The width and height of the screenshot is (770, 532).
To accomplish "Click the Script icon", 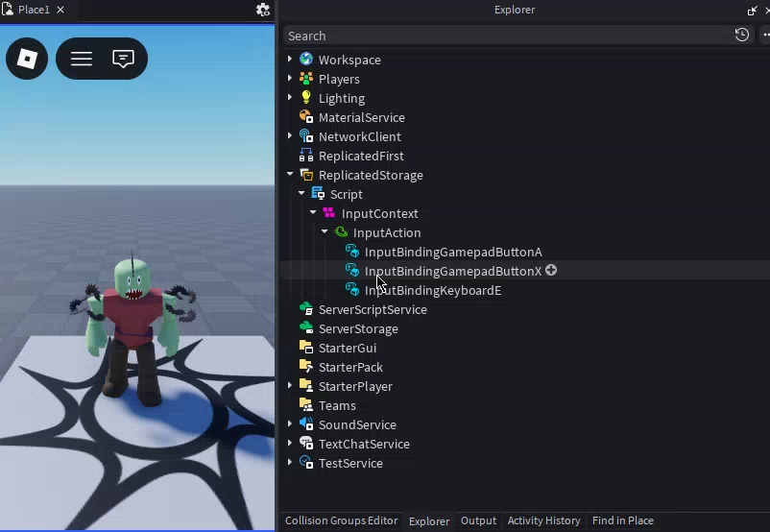I will coord(318,194).
